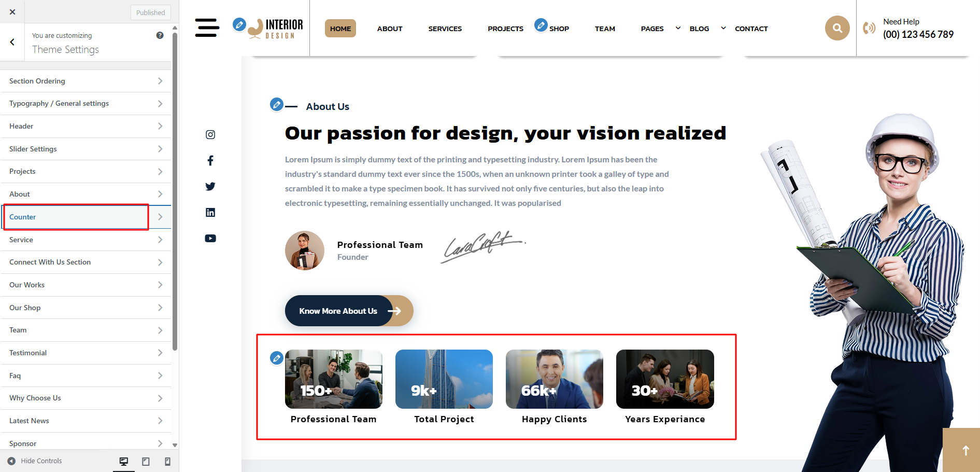Click the edit pencil next to the logo

point(239,24)
